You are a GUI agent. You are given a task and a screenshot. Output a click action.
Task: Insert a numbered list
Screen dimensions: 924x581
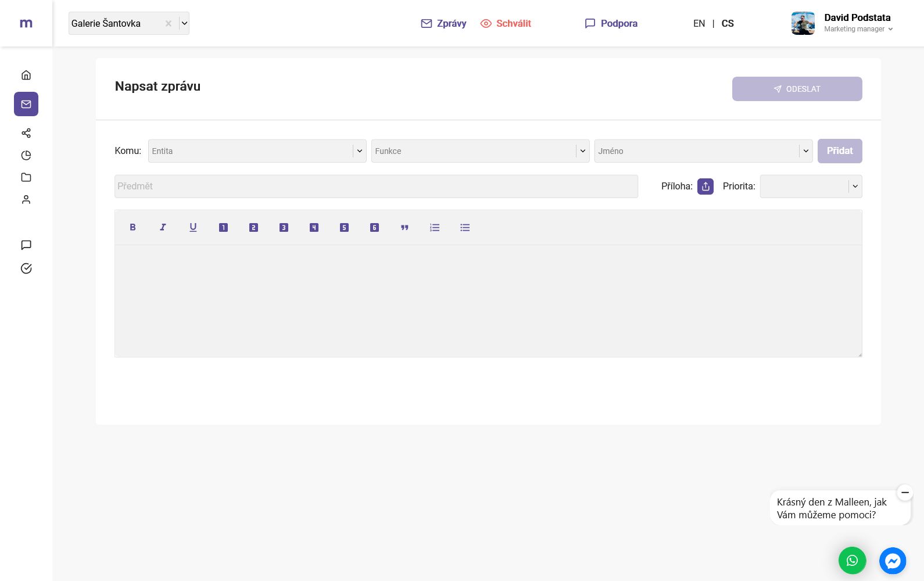click(x=435, y=228)
